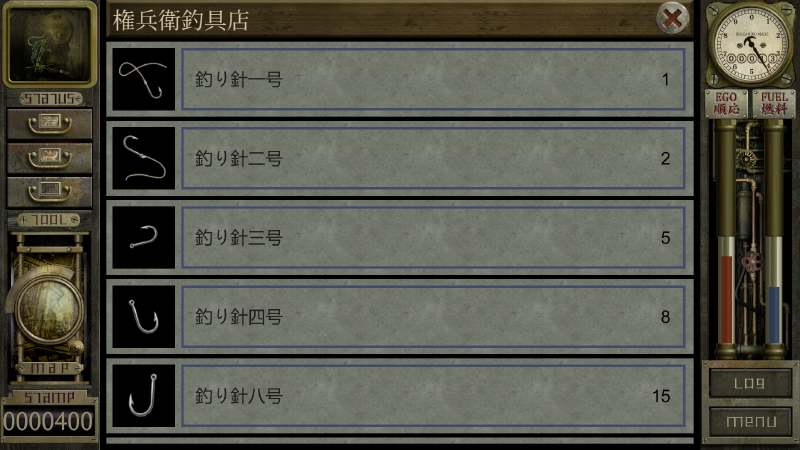Close the 権兵衛釣具店 shop window
The image size is (800, 450).
coord(672,19)
